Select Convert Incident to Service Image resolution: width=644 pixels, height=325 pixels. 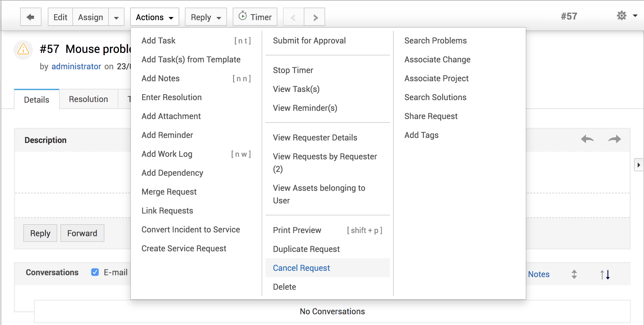pyautogui.click(x=197, y=230)
